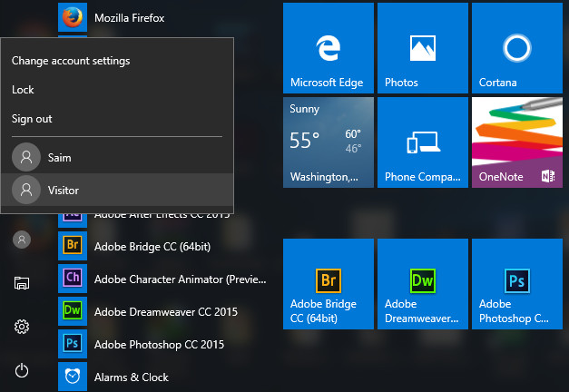Open Settings gear icon in sidebar
569x392 pixels.
click(23, 327)
